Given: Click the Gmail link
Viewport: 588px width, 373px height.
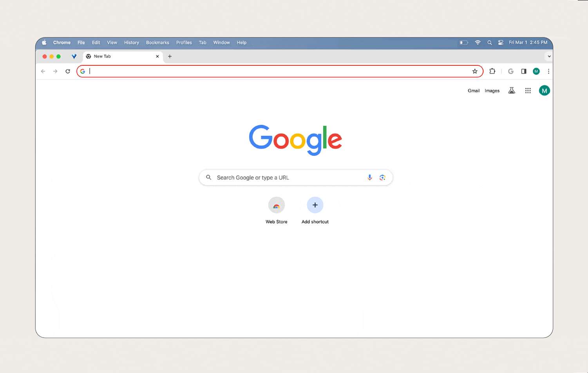Looking at the screenshot, I should [474, 91].
